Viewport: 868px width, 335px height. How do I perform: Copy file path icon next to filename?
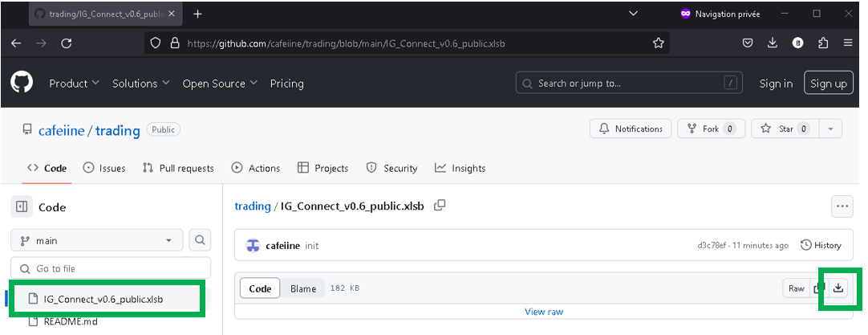coord(440,206)
